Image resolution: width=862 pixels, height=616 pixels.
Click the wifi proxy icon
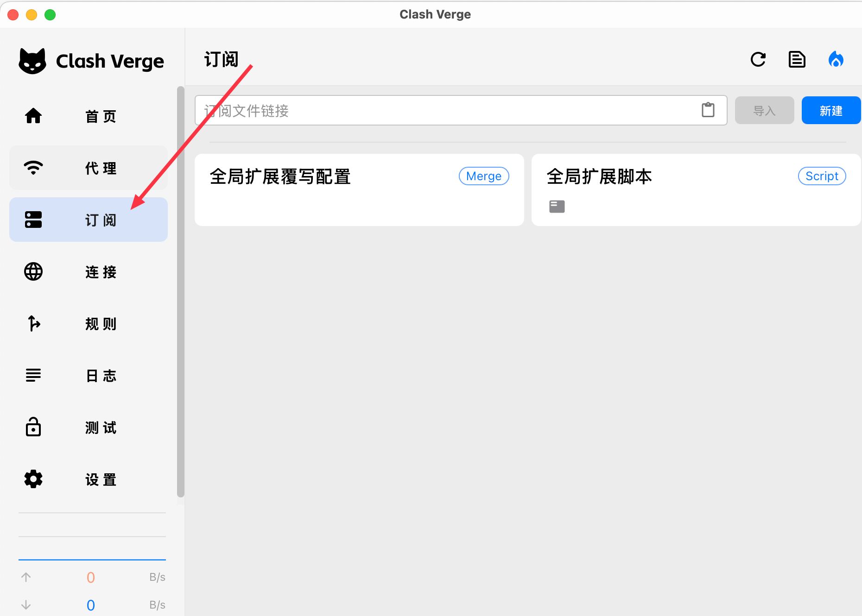pyautogui.click(x=33, y=168)
